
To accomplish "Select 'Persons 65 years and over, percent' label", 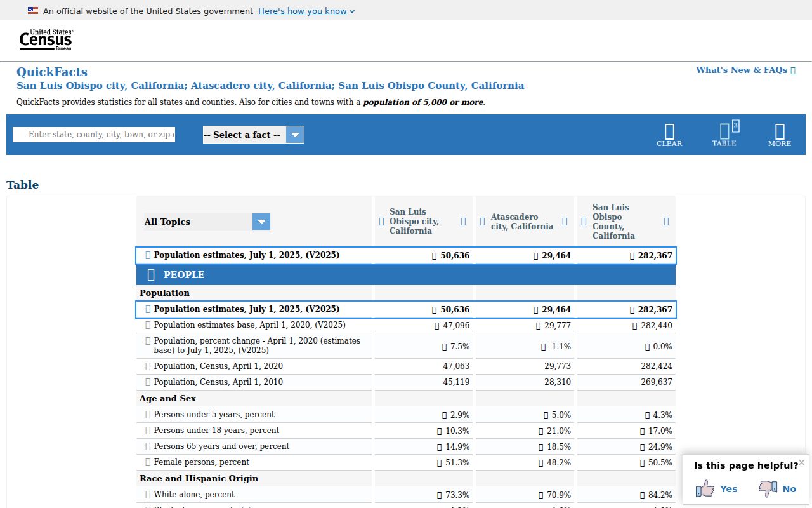I will coord(221,446).
